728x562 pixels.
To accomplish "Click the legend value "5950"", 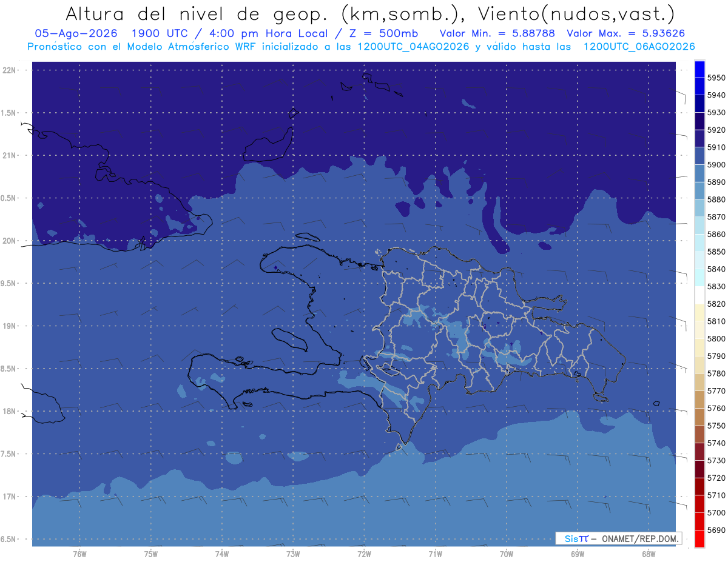I will point(716,78).
